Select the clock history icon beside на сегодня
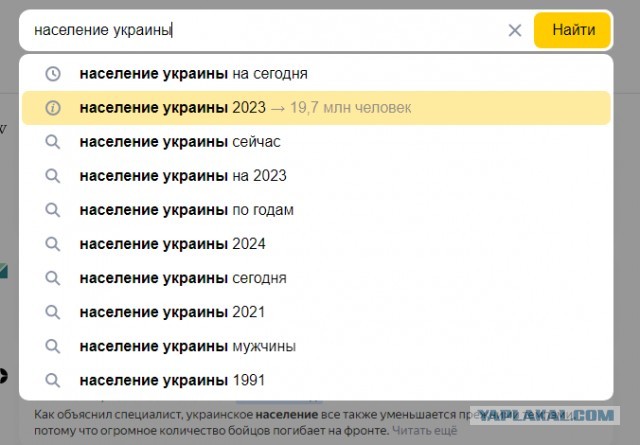The width and height of the screenshot is (640, 445). [53, 74]
